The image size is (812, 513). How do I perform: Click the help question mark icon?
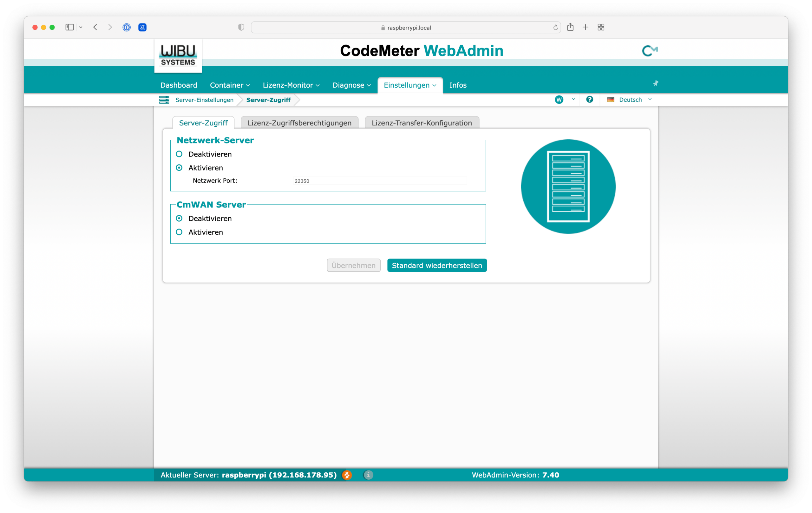589,100
